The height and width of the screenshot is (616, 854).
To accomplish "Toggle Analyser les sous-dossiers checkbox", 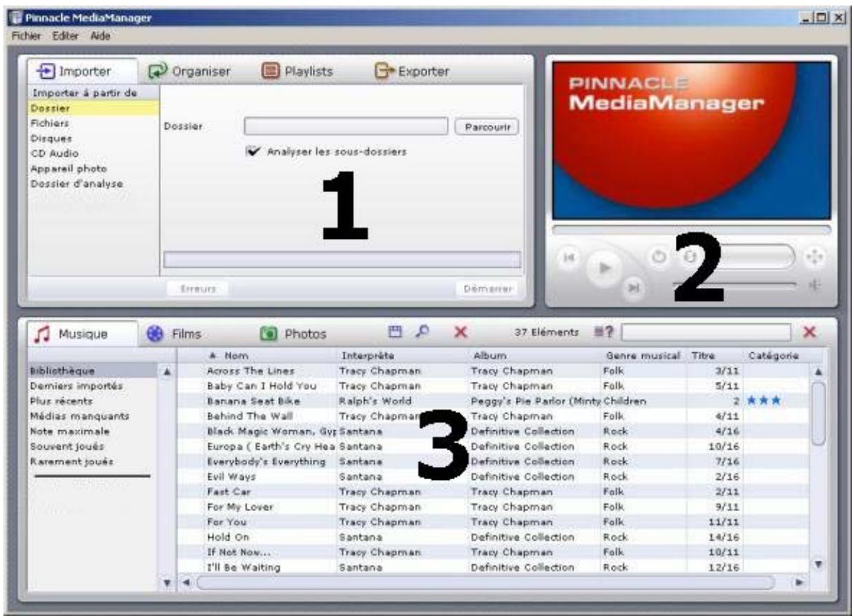I will pyautogui.click(x=253, y=151).
